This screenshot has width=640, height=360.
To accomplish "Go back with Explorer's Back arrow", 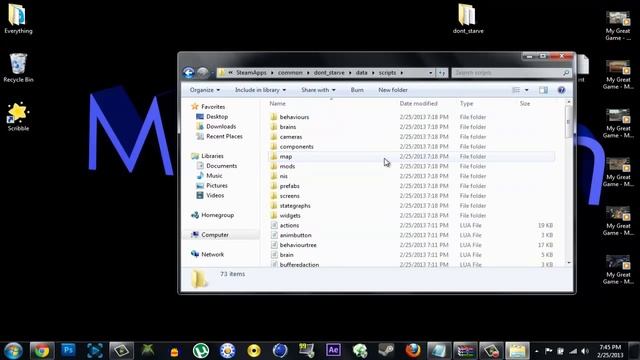I will click(x=189, y=73).
